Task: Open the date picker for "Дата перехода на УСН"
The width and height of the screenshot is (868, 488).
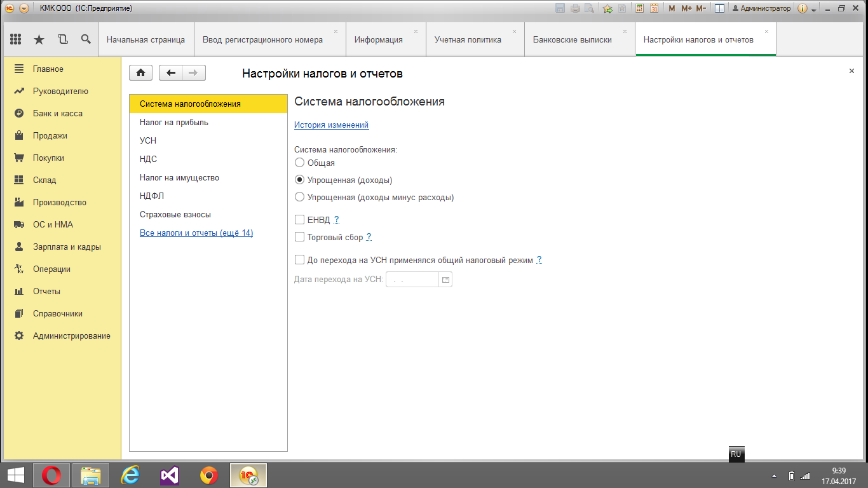Action: [445, 280]
